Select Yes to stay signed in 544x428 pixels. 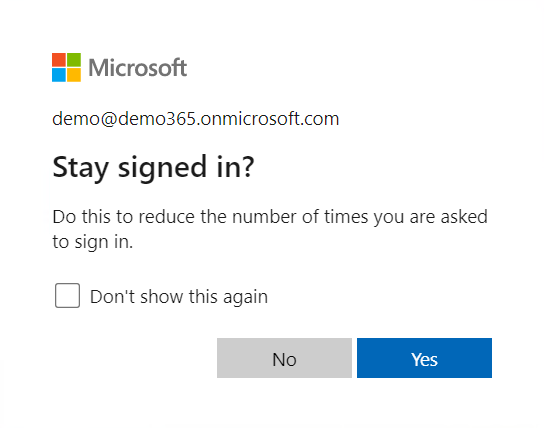pyautogui.click(x=424, y=358)
